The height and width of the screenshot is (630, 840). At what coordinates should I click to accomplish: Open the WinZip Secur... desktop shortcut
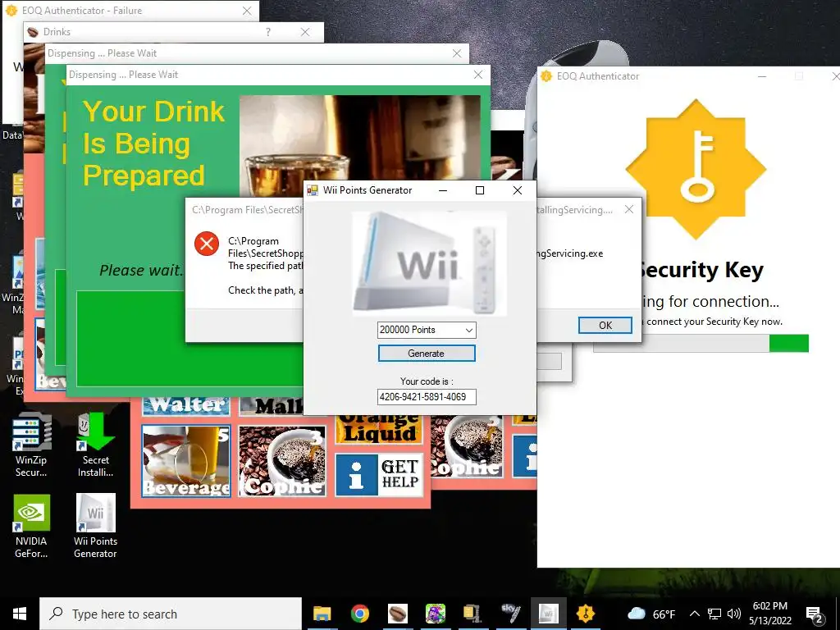click(x=31, y=445)
